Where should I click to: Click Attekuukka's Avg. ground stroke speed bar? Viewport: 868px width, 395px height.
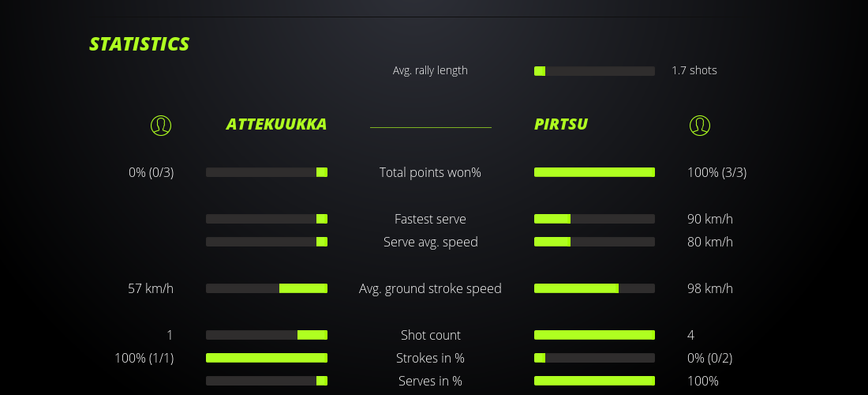tap(267, 288)
